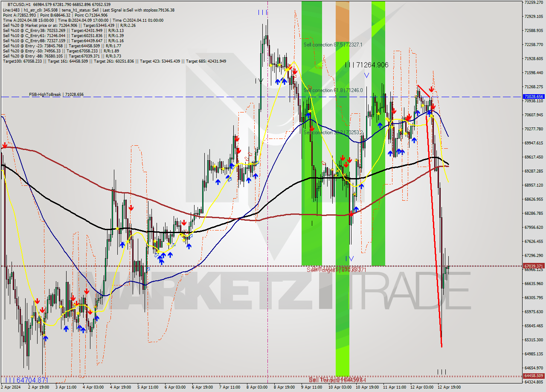Click the Sell %10 @ C_Entry88: 72327.159 line
546x392 pixels.
tap(63, 40)
